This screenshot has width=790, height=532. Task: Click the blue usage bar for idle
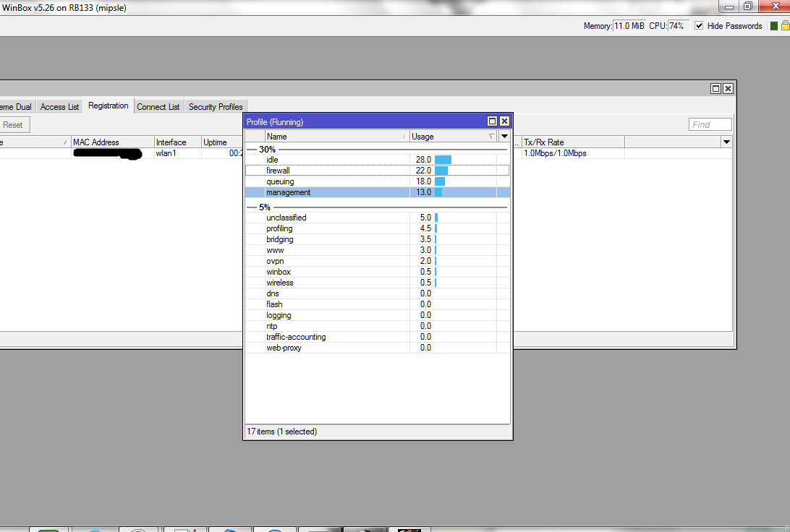(443, 160)
